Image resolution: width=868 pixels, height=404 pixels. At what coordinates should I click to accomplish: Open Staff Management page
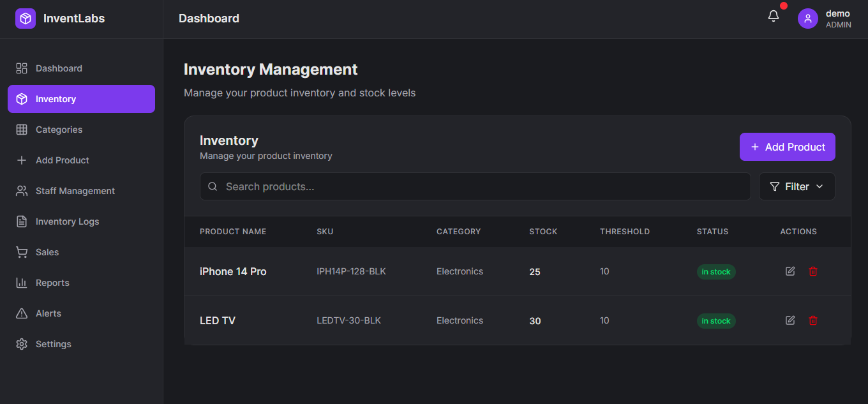75,191
